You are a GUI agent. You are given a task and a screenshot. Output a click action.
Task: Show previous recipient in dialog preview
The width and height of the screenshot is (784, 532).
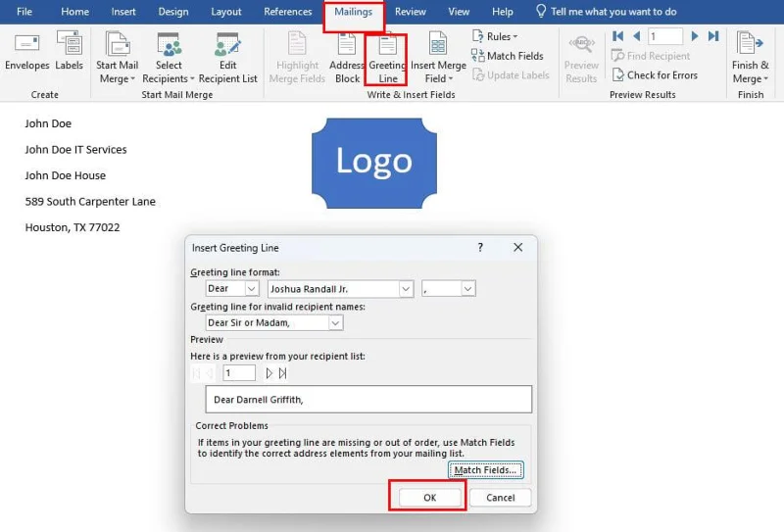(x=210, y=373)
